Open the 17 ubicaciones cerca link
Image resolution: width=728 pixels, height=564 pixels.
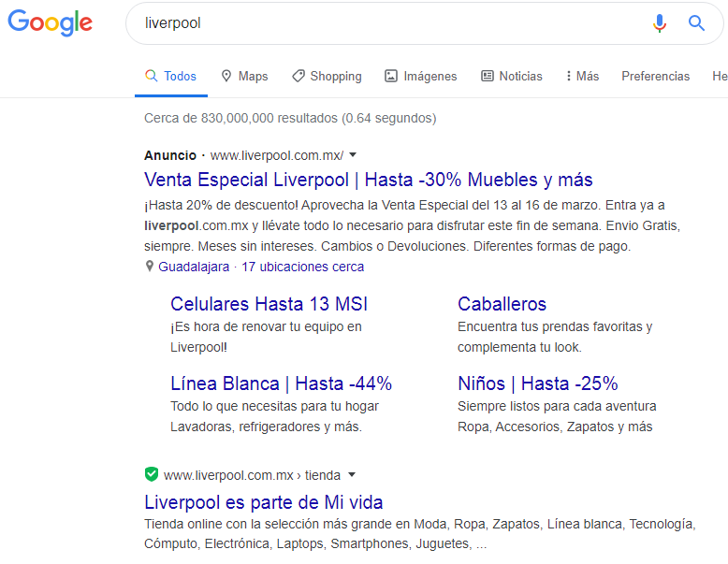(303, 267)
